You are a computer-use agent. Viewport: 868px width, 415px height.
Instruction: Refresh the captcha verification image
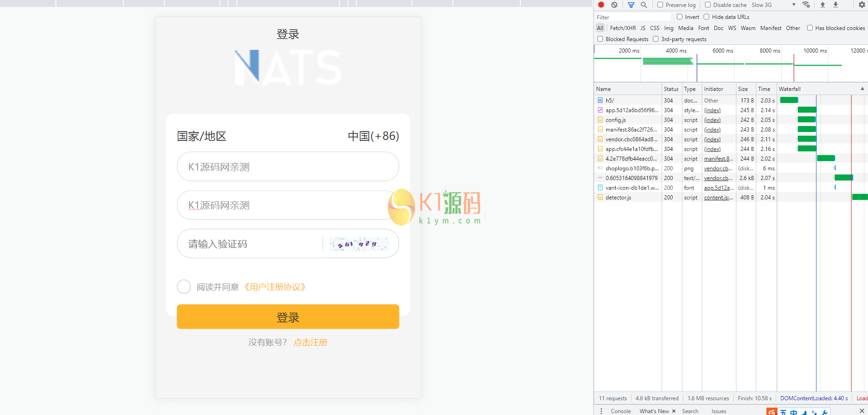[359, 244]
